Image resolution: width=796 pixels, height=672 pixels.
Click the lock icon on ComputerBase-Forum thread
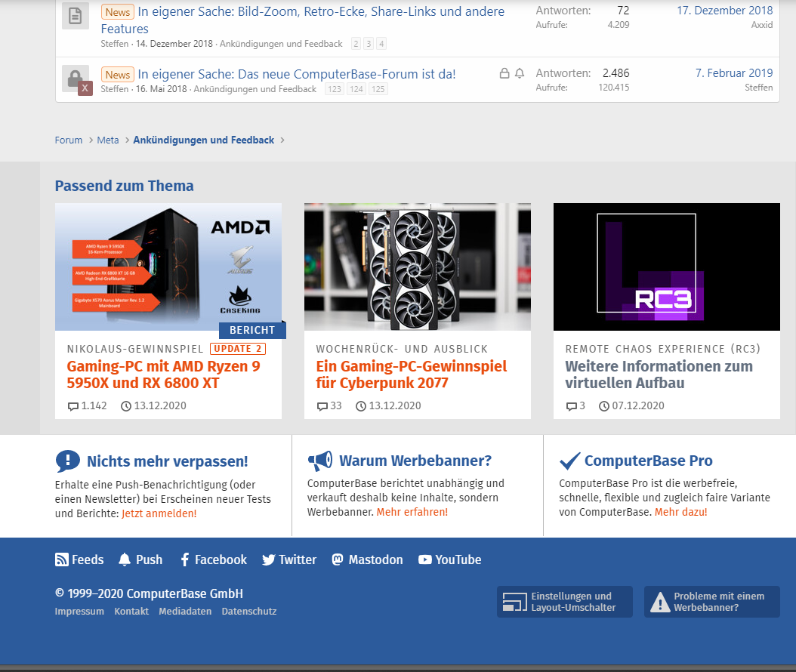point(504,73)
